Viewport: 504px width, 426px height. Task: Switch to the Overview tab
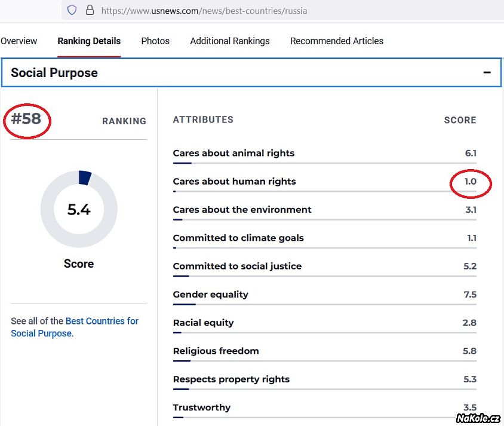coord(19,41)
